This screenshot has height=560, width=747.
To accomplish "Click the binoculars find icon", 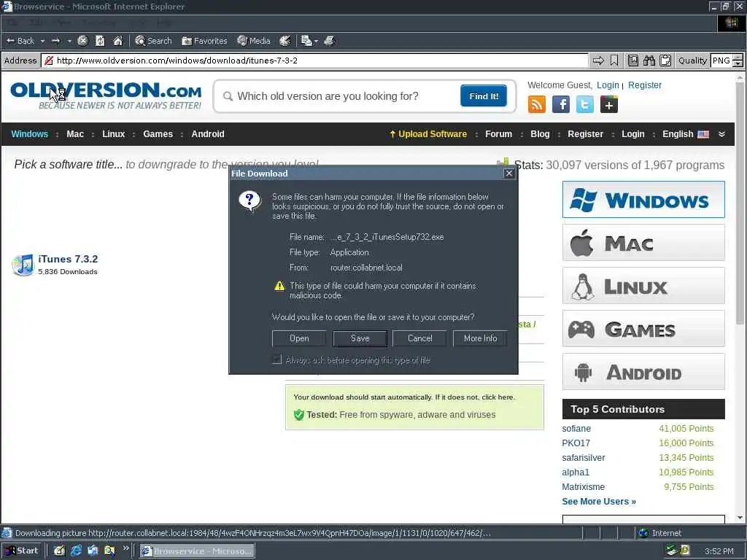I will pyautogui.click(x=649, y=61).
